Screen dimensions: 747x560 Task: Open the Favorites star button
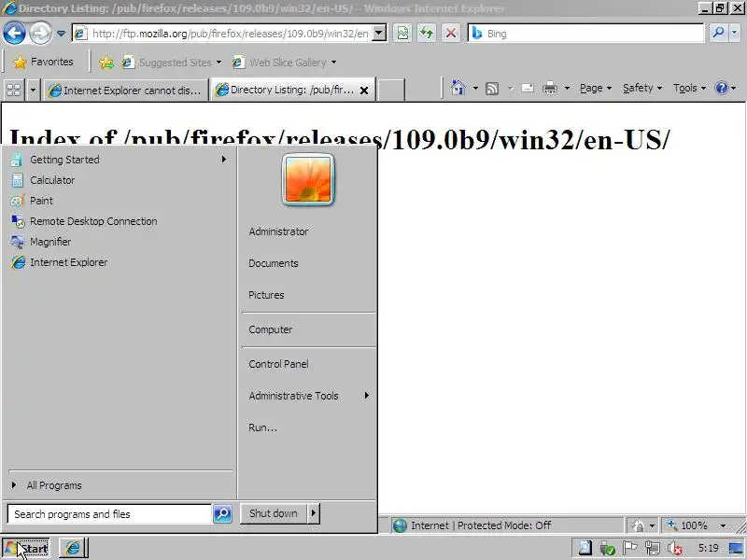coord(43,62)
